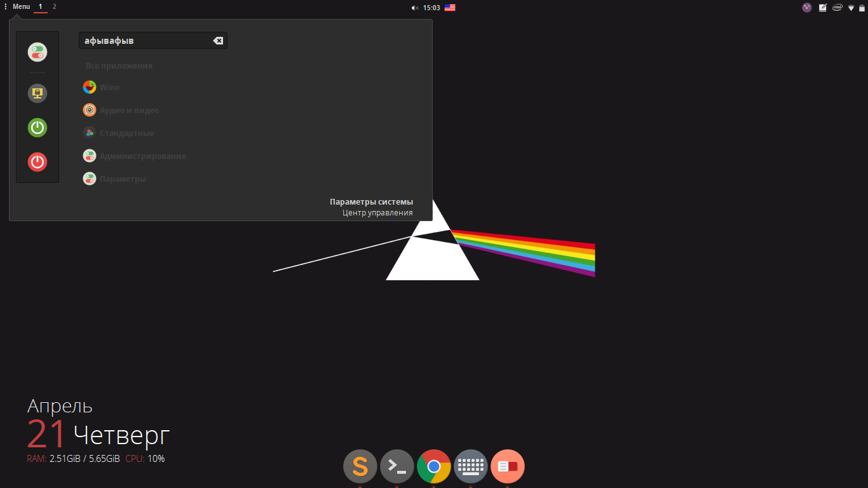This screenshot has height=488, width=868.
Task: Click into the menu search box
Action: coord(146,41)
